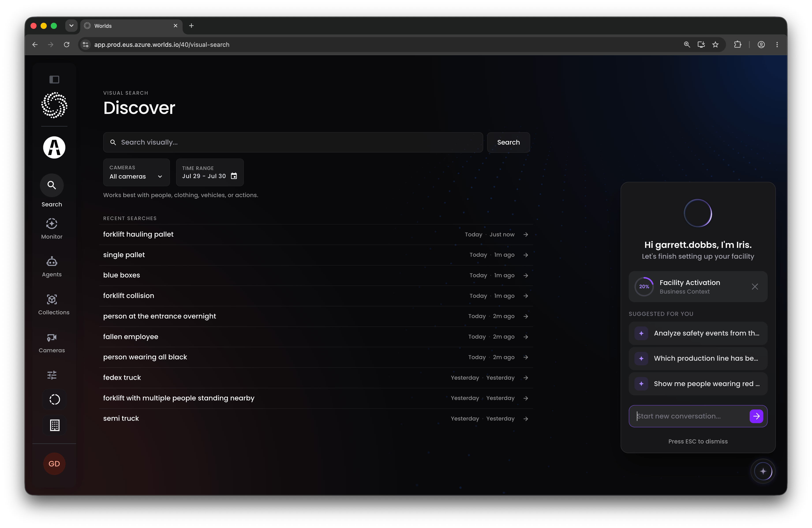812x528 pixels.
Task: Bookmark this page with star icon
Action: 715,44
